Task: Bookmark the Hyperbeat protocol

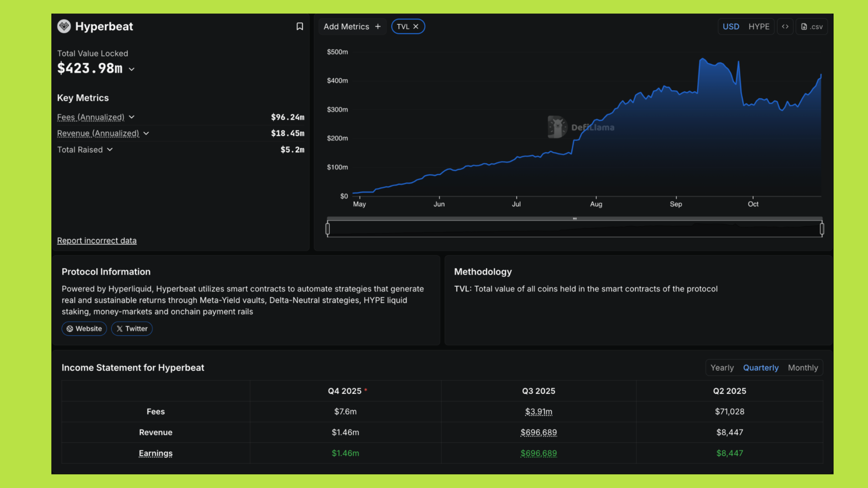Action: coord(300,26)
